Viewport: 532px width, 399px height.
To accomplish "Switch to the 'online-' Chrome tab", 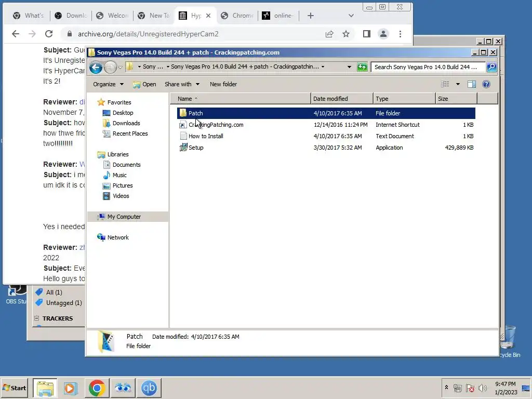I will click(x=278, y=16).
